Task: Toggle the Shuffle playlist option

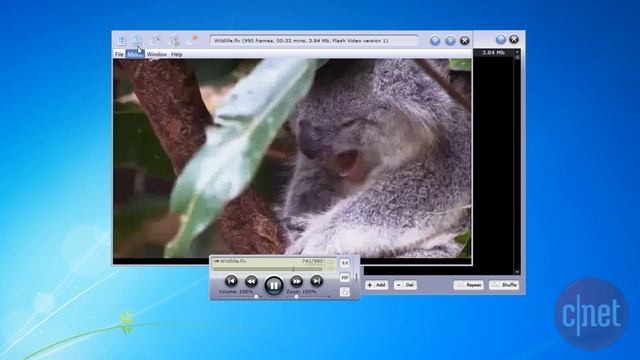Action: 504,285
